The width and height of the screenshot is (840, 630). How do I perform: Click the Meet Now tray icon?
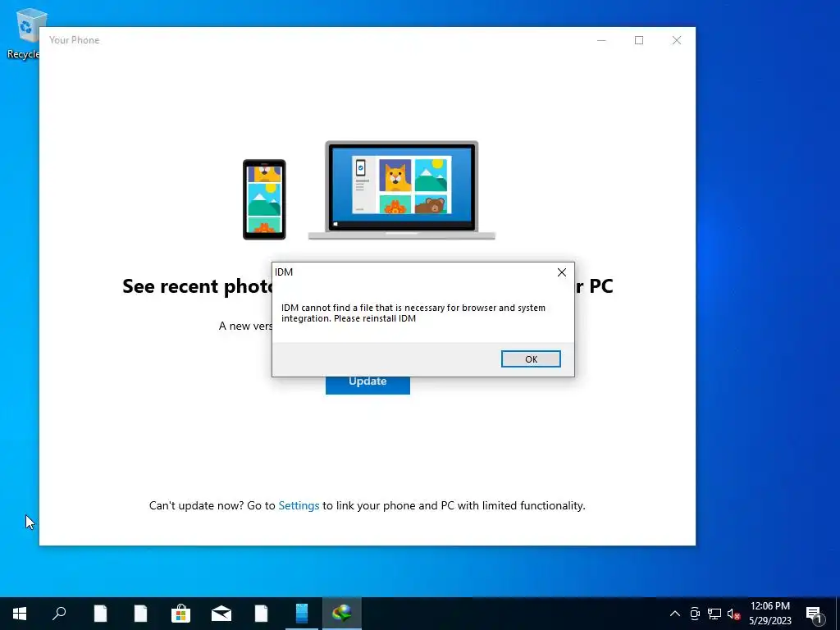(x=695, y=614)
